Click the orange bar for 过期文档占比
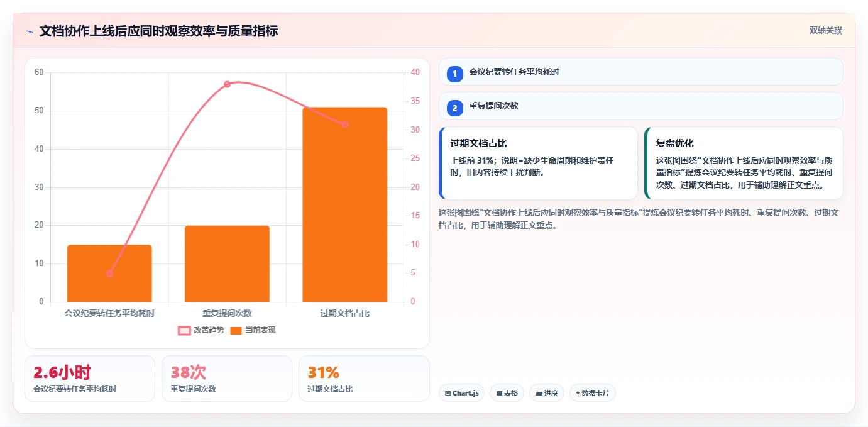Screen dimensions: 868x427 click(344, 205)
